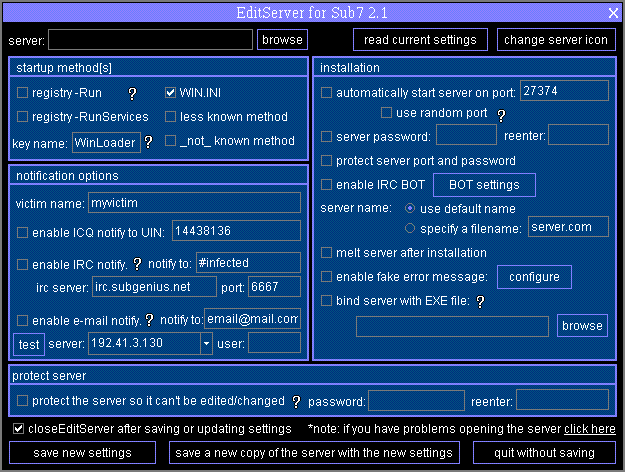The width and height of the screenshot is (625, 472).
Task: Click the help icon beside enable IRC notify
Action: coord(137,264)
